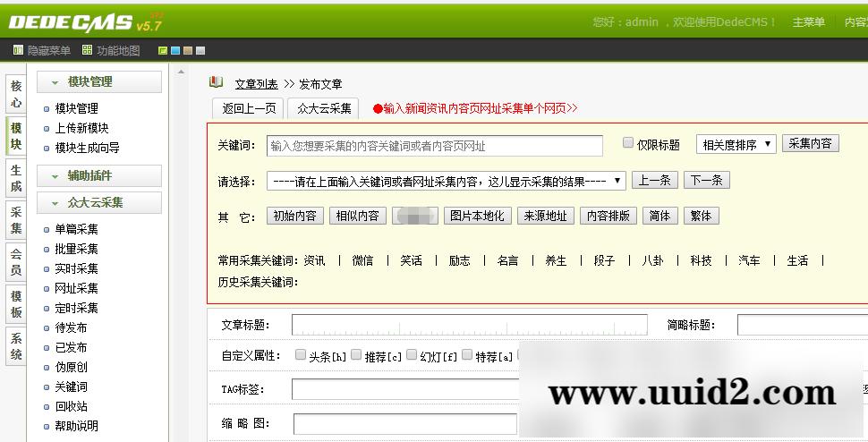Open the 文章列表 breadcrumb link
The image size is (868, 442).
[256, 84]
